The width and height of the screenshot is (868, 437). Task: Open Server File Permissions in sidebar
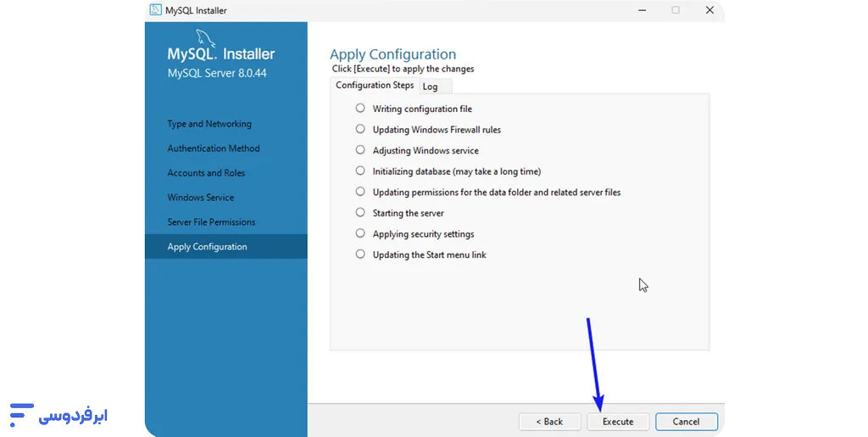pos(211,222)
